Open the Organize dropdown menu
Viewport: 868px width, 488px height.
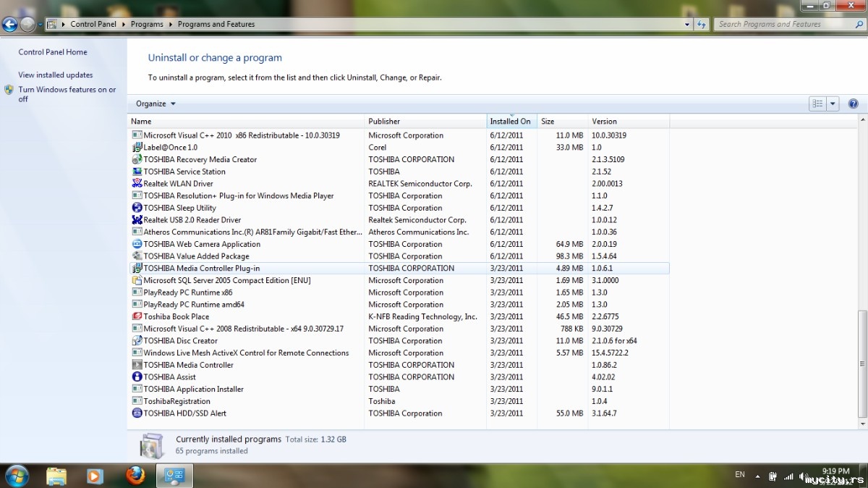coord(156,104)
